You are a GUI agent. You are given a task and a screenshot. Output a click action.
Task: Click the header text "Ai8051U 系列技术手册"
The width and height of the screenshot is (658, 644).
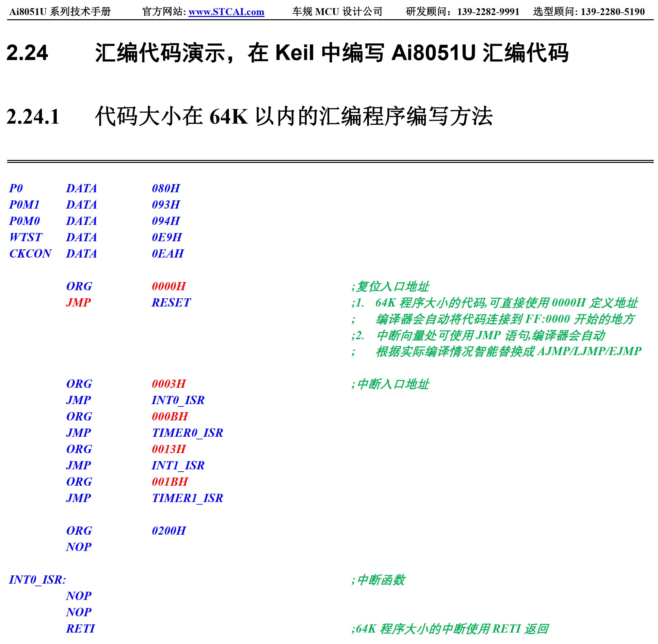[x=60, y=12]
